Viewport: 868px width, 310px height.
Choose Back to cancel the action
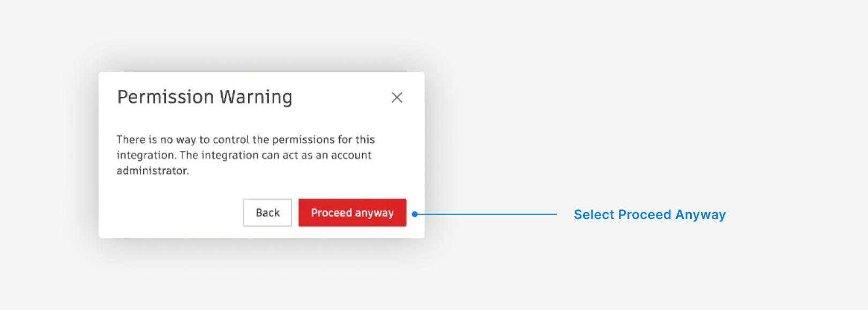coord(267,213)
